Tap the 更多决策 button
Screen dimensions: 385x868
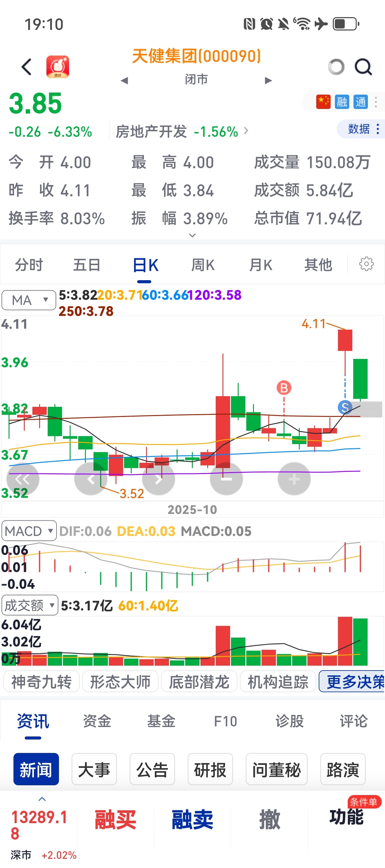point(352,682)
